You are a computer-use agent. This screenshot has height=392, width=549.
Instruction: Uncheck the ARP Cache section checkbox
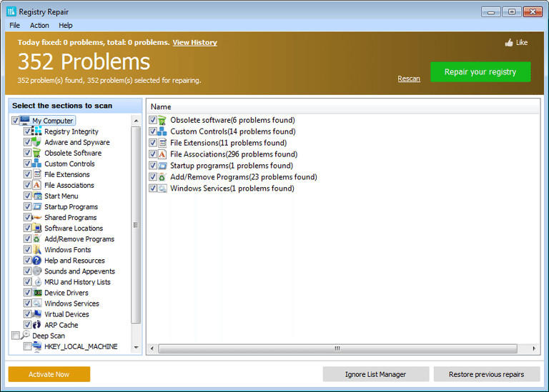27,325
